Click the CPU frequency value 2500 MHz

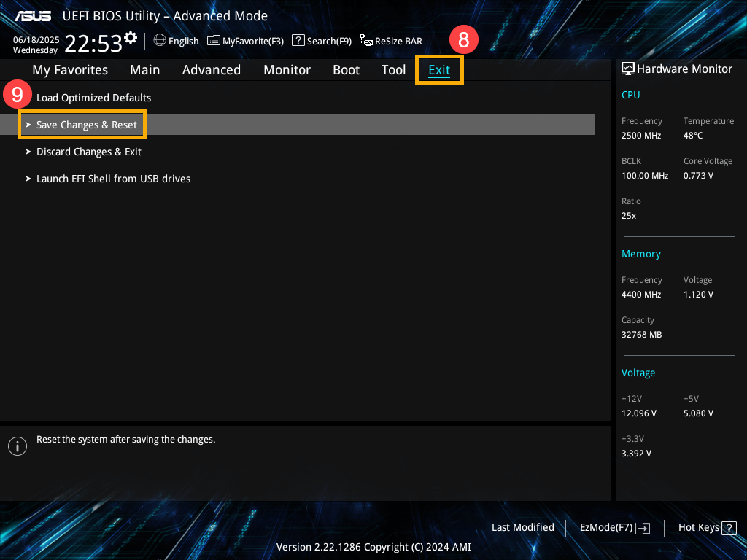(x=640, y=136)
